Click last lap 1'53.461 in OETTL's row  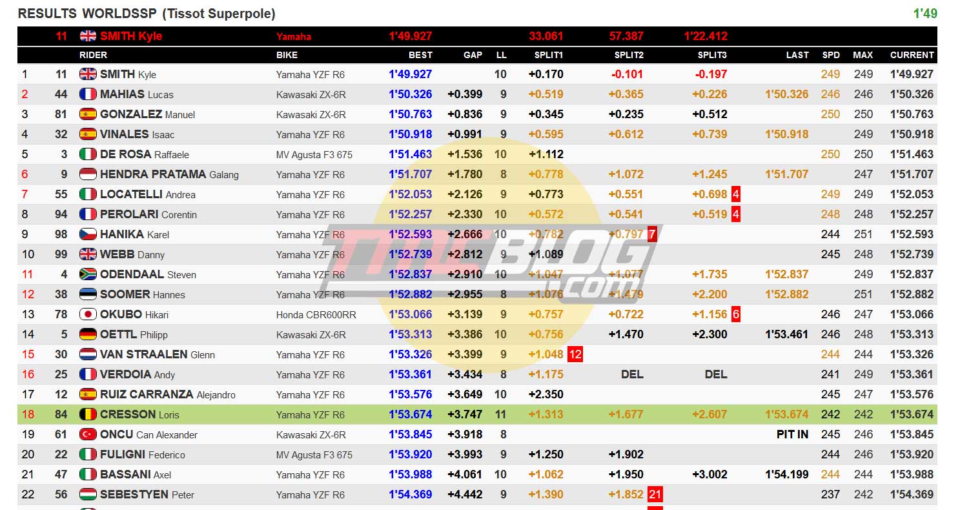[787, 334]
